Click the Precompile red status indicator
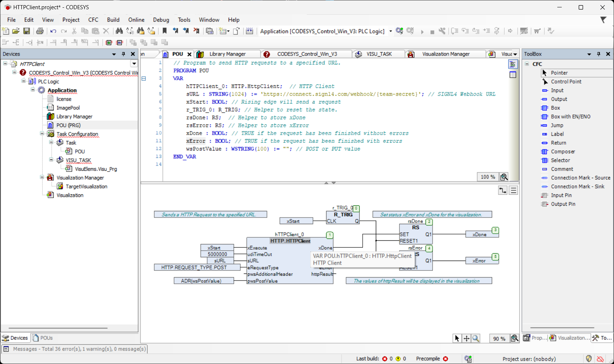614x364 pixels. tap(445, 359)
